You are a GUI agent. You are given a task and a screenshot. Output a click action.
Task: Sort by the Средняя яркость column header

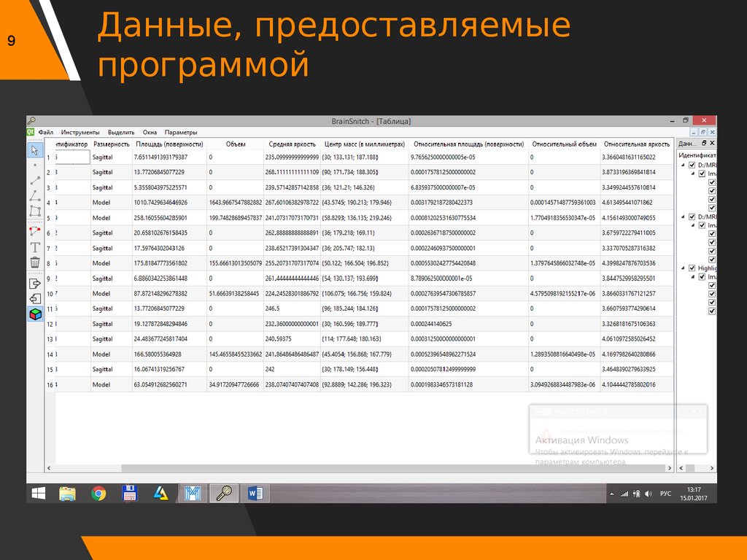293,144
